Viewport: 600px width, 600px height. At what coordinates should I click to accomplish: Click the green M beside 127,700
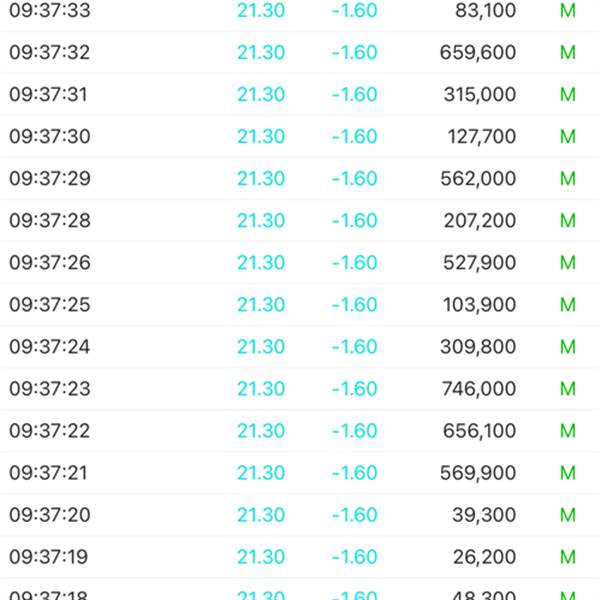(568, 137)
